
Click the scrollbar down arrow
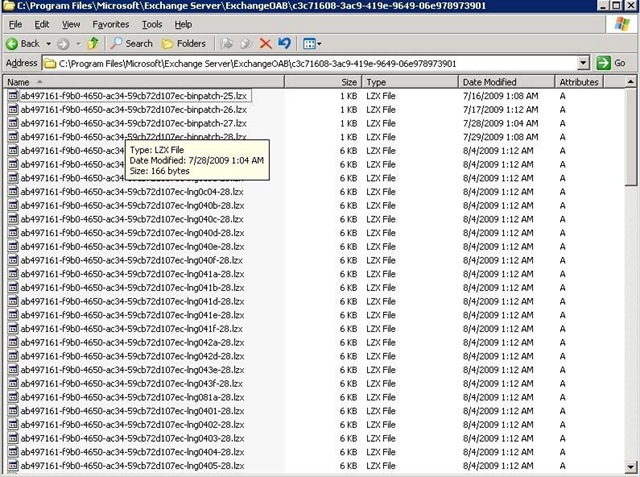[x=631, y=466]
